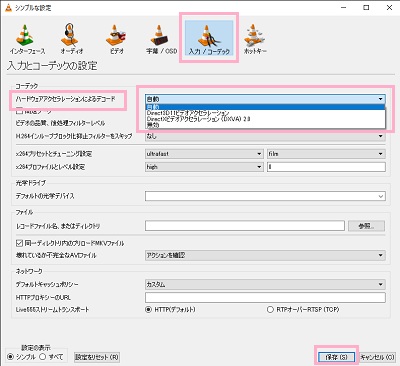Screen dimensions: 400x366
Task: Open the 字幕 / OSD settings category
Action: tap(161, 39)
